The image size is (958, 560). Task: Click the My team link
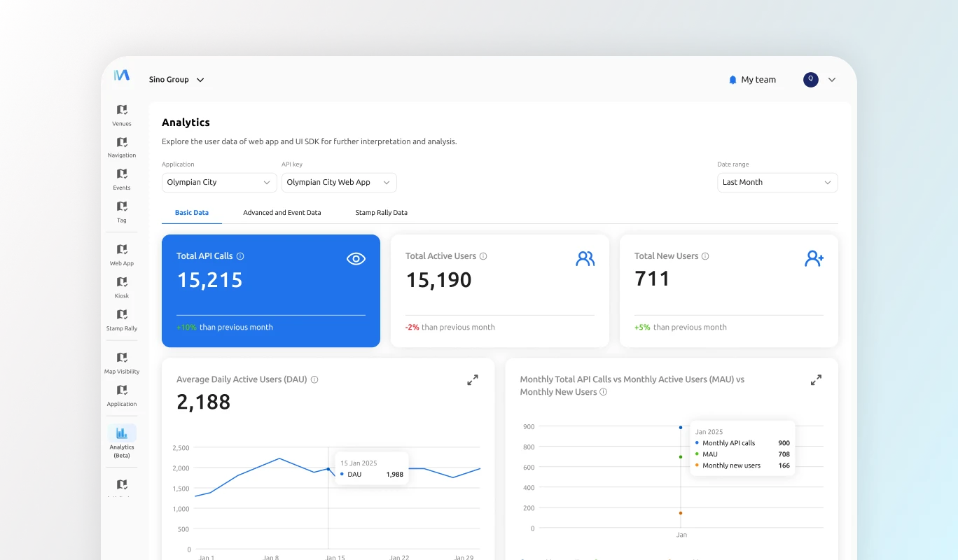coord(758,80)
